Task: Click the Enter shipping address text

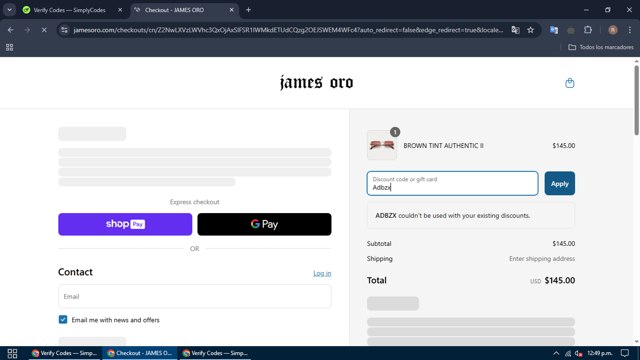Action: (x=542, y=259)
